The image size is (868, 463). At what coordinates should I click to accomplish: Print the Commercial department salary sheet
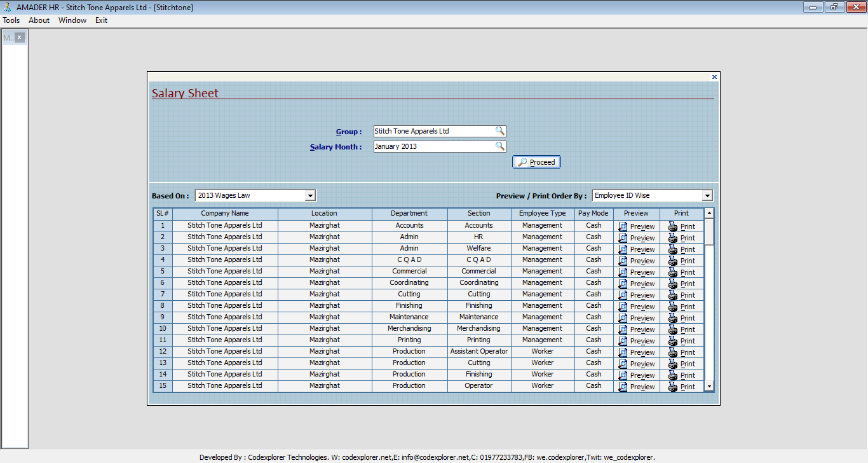(682, 272)
